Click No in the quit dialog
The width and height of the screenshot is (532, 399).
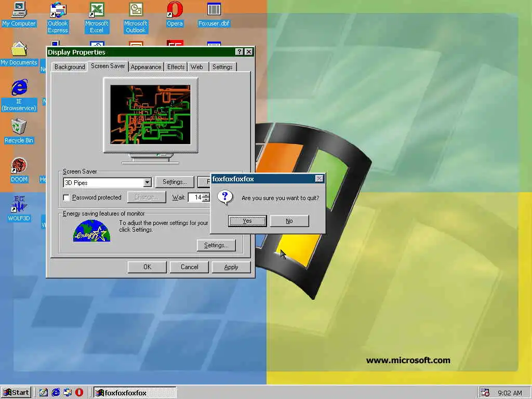click(x=289, y=221)
